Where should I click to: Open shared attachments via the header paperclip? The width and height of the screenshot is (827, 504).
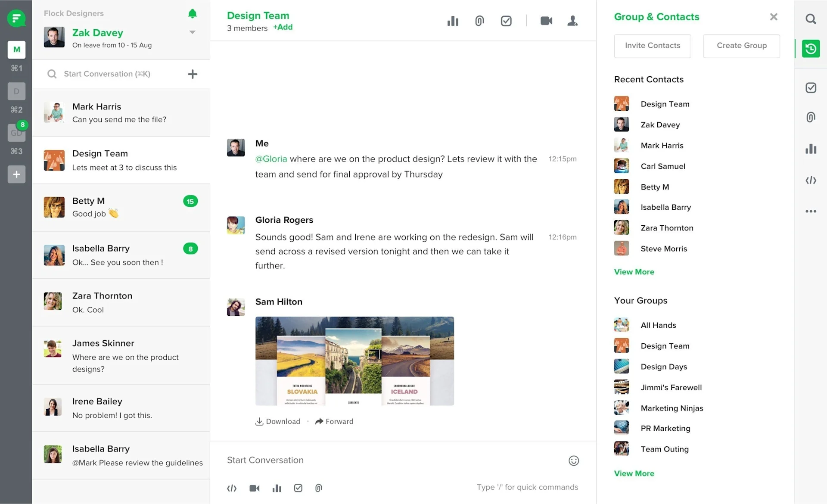coord(479,20)
